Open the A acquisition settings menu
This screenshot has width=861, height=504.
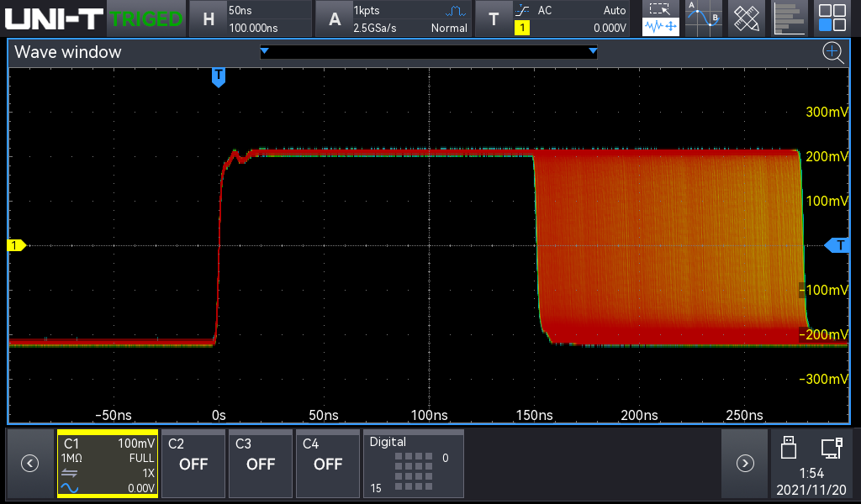tap(392, 18)
